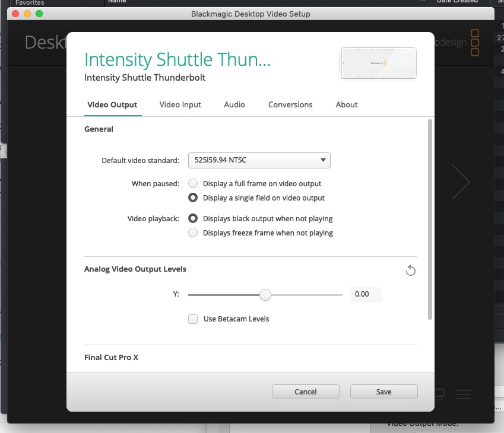Viewport: 504px width, 433px height.
Task: Click the next device chevron arrow
Action: click(x=461, y=182)
